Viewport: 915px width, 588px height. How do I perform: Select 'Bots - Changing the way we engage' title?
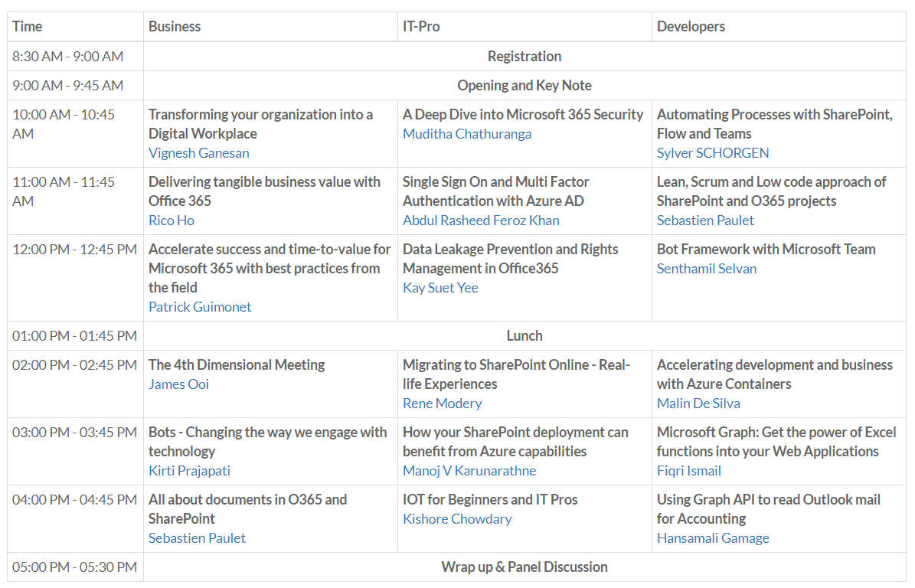pyautogui.click(x=267, y=442)
